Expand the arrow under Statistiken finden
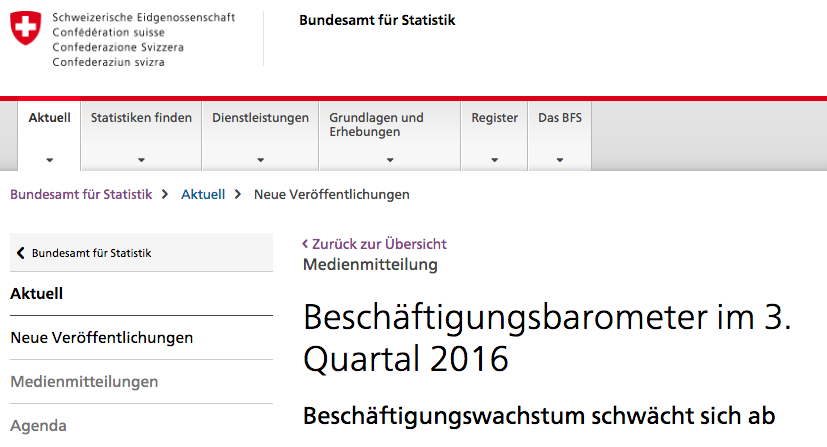The image size is (827, 447). tap(141, 160)
